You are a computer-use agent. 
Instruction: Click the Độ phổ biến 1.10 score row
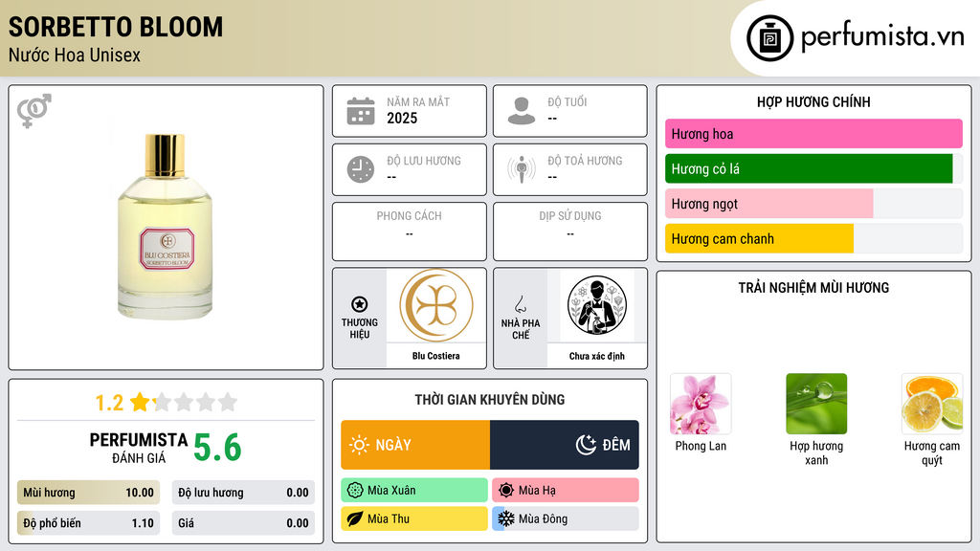click(x=88, y=523)
